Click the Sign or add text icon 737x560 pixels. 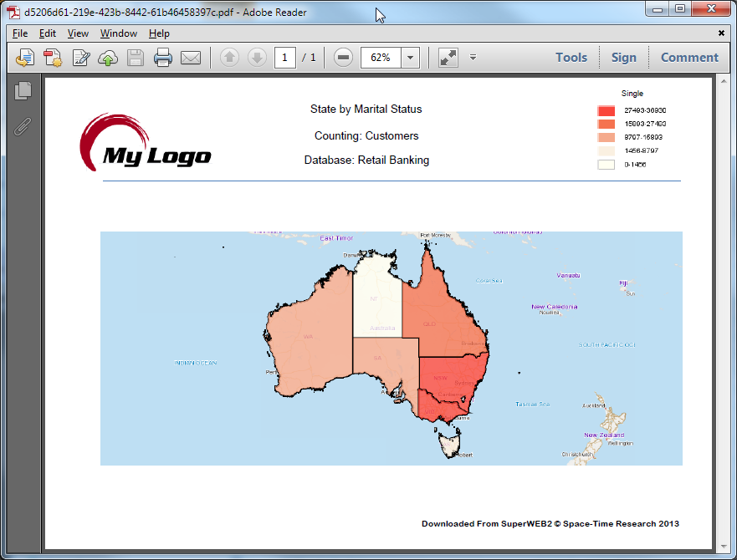click(x=81, y=58)
